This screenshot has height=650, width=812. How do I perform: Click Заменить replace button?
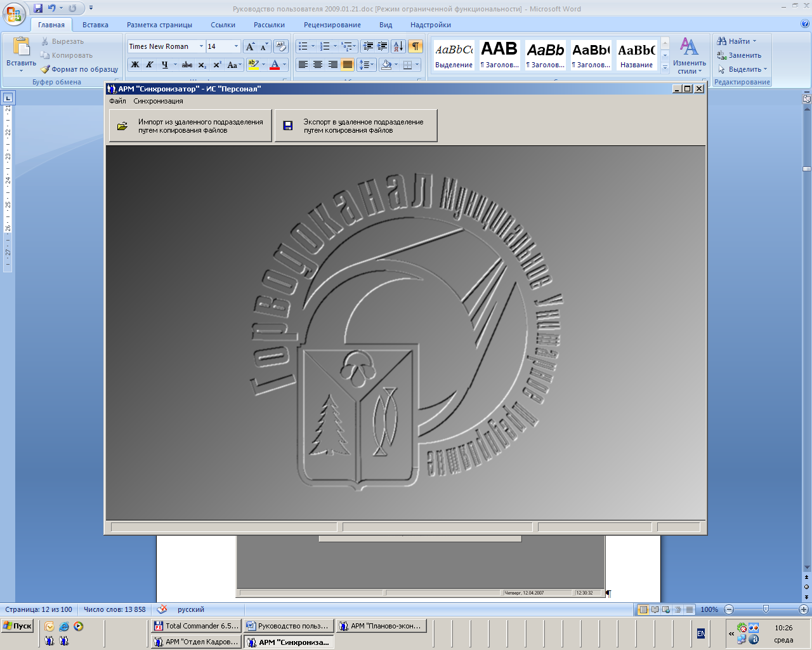coord(739,55)
